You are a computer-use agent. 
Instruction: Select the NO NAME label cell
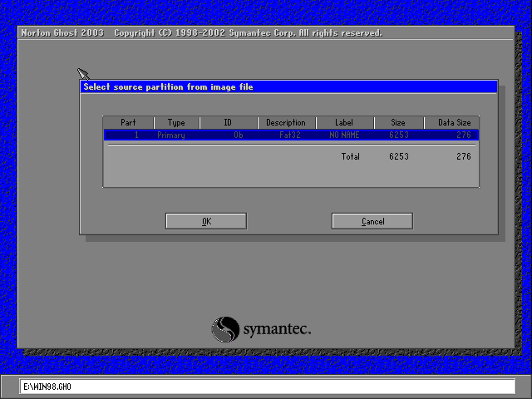point(344,135)
